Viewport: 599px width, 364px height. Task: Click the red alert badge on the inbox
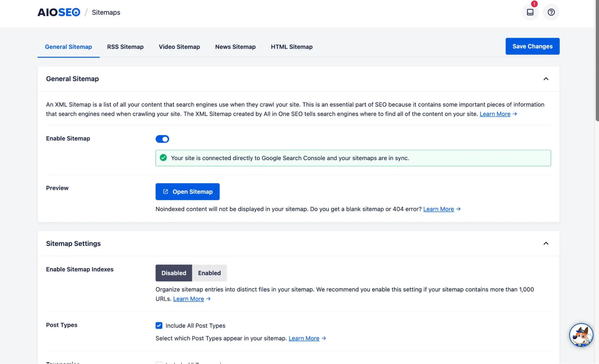[x=535, y=4]
